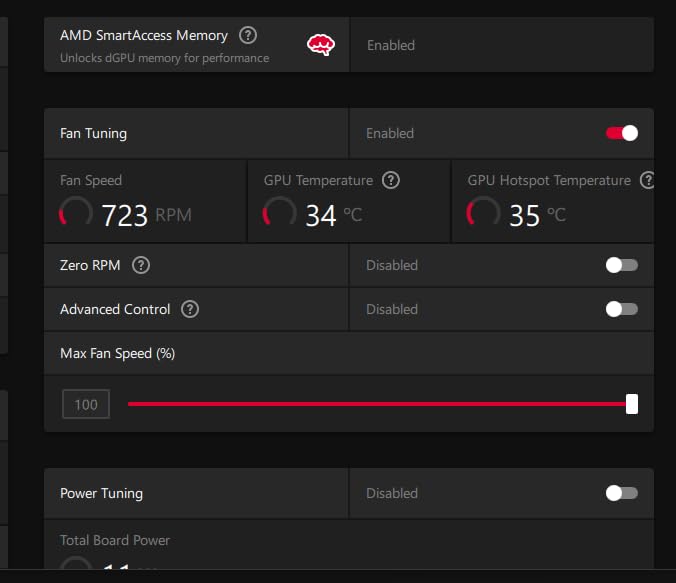The width and height of the screenshot is (676, 583).
Task: Click the Fan Tuning Enabled status text
Action: coord(390,133)
